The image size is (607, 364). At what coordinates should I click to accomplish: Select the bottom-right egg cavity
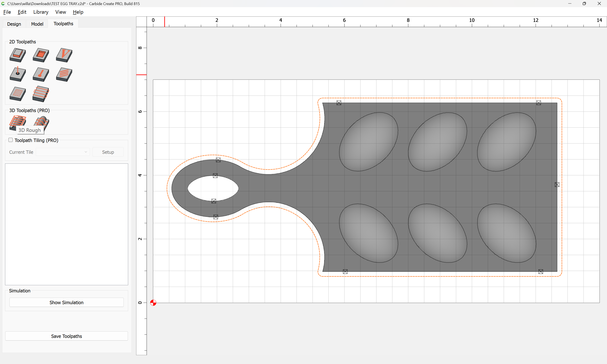point(506,233)
